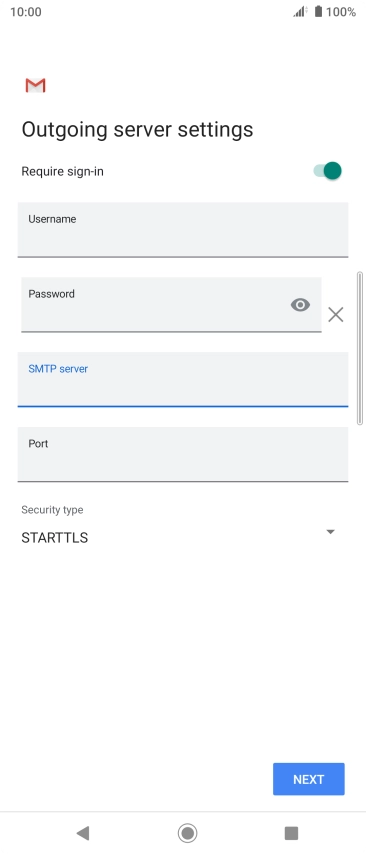Tap the Outgoing server settings heading
The width and height of the screenshot is (366, 854).
coord(137,130)
